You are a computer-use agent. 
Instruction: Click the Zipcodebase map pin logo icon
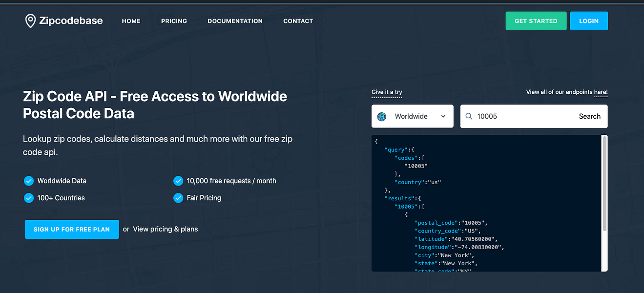click(30, 21)
